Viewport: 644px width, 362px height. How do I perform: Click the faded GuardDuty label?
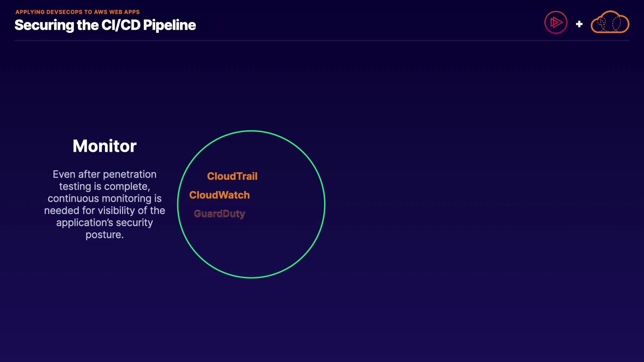point(219,214)
